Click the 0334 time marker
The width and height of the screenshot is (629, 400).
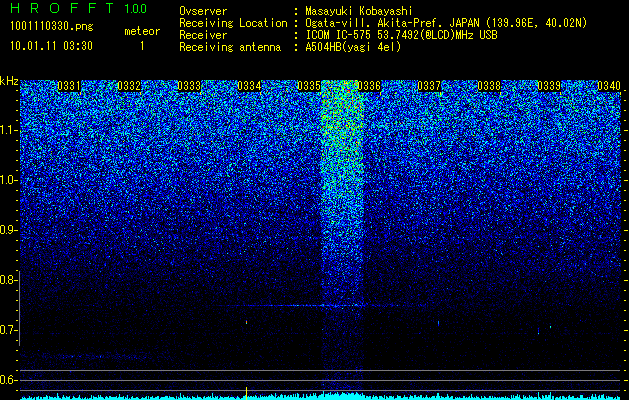(249, 86)
